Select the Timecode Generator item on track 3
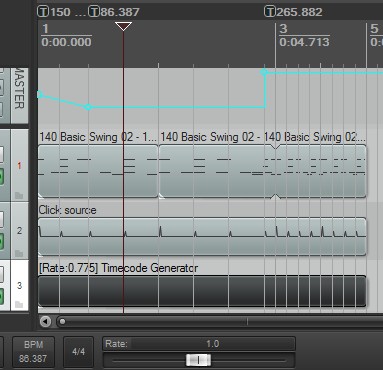This screenshot has width=383, height=370. pyautogui.click(x=202, y=291)
